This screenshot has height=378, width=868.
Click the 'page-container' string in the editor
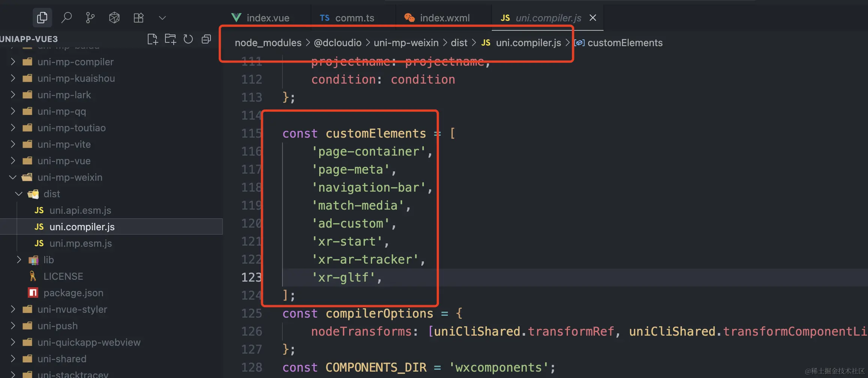tap(368, 151)
